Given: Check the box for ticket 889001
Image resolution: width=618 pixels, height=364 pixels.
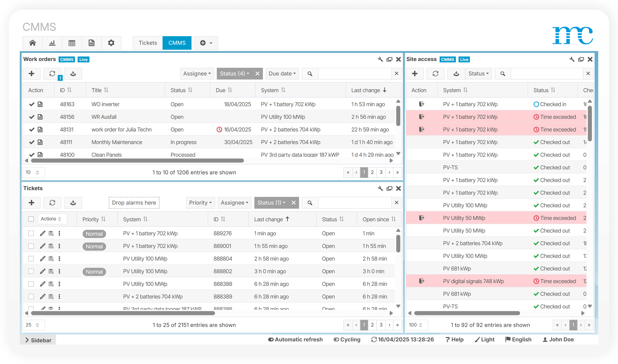Looking at the screenshot, I should [31, 246].
